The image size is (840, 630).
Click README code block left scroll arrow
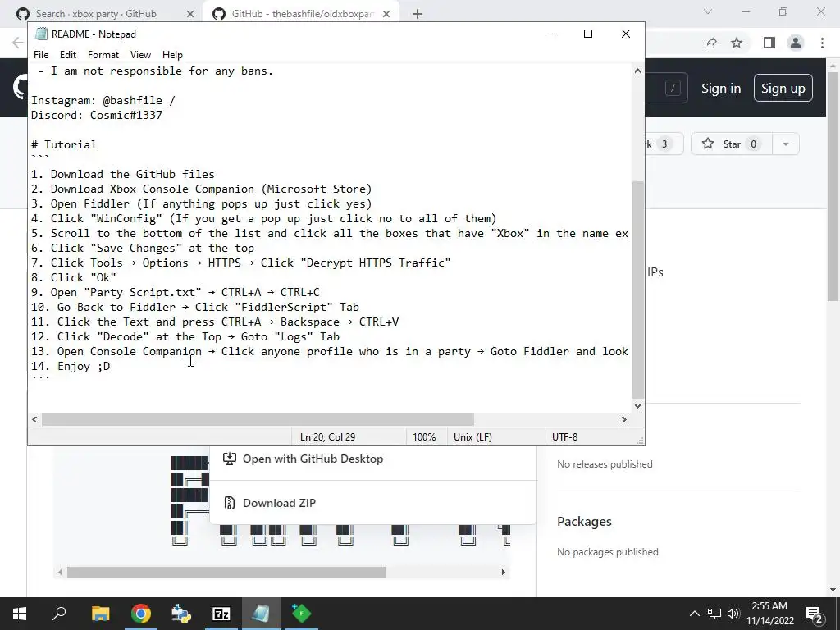(60, 572)
